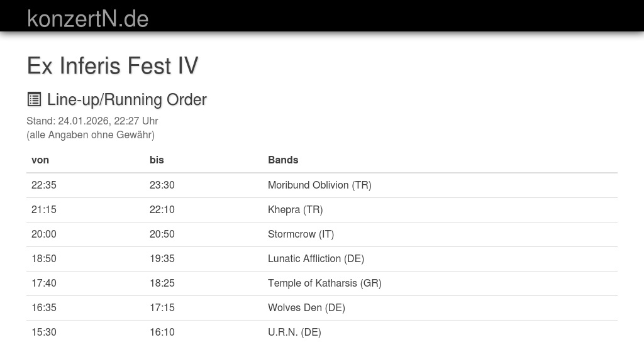Select the Temple of Katharsis (GR) row

pos(325,283)
